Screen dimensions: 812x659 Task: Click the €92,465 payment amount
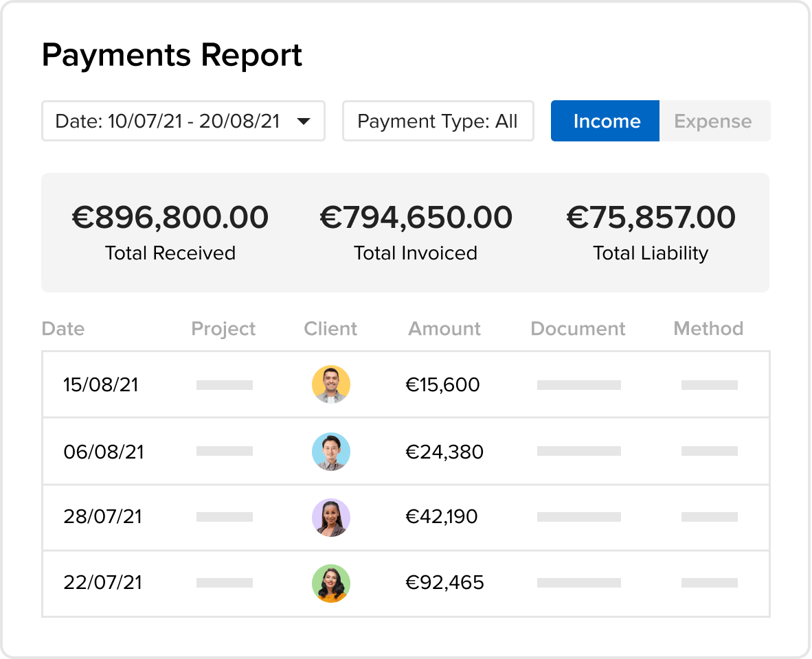pyautogui.click(x=444, y=582)
